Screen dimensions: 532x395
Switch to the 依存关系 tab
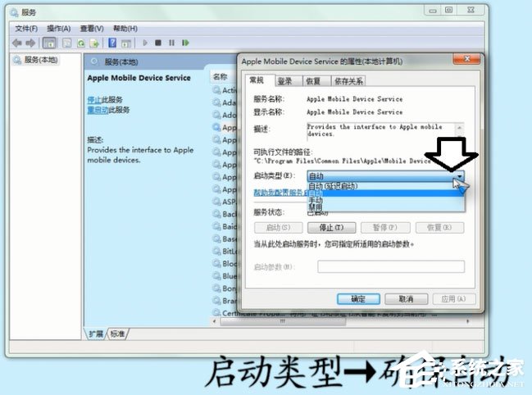pyautogui.click(x=347, y=81)
